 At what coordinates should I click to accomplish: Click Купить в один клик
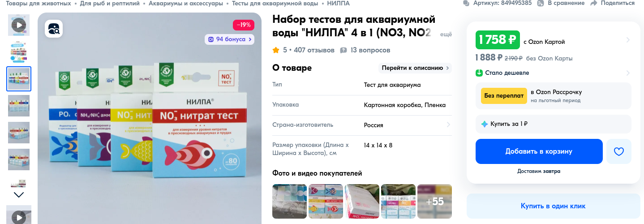point(553,206)
